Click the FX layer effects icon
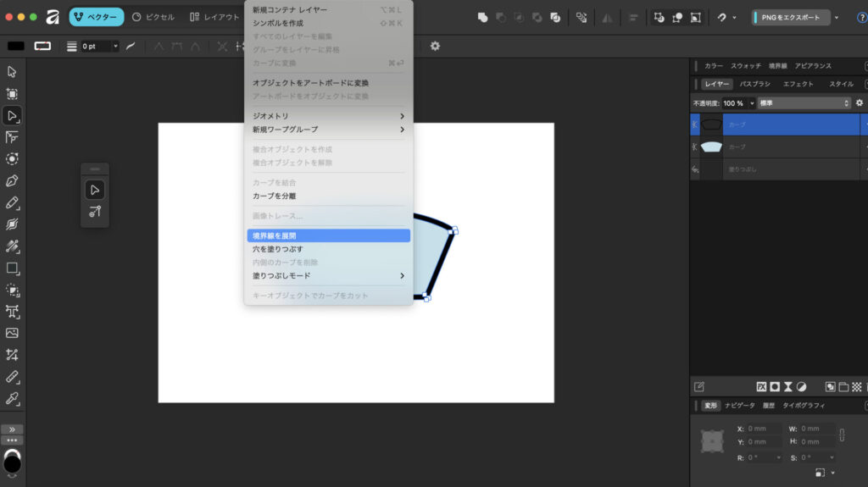Viewport: 868px width, 487px height. (x=761, y=387)
